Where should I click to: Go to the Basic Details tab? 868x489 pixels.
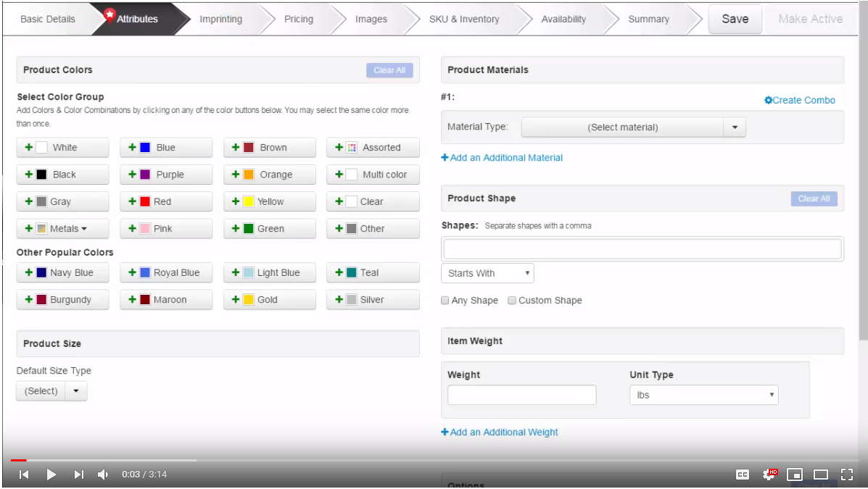point(48,19)
